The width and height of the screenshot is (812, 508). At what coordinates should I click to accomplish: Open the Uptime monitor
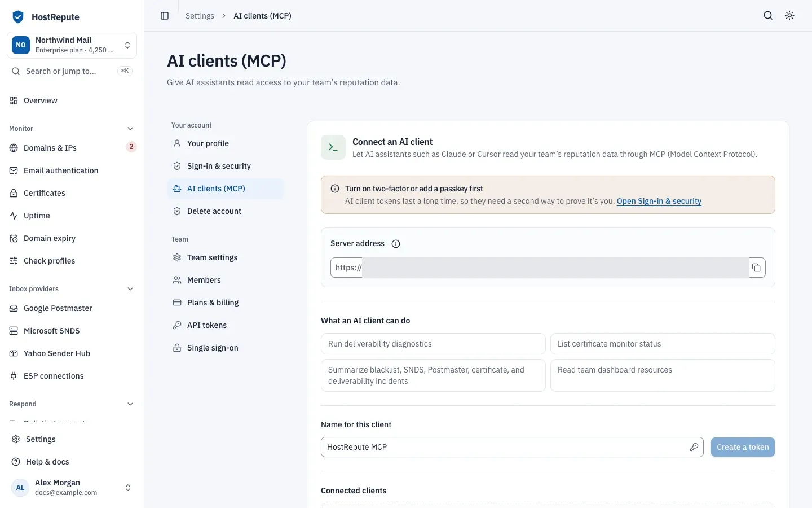[72, 216]
